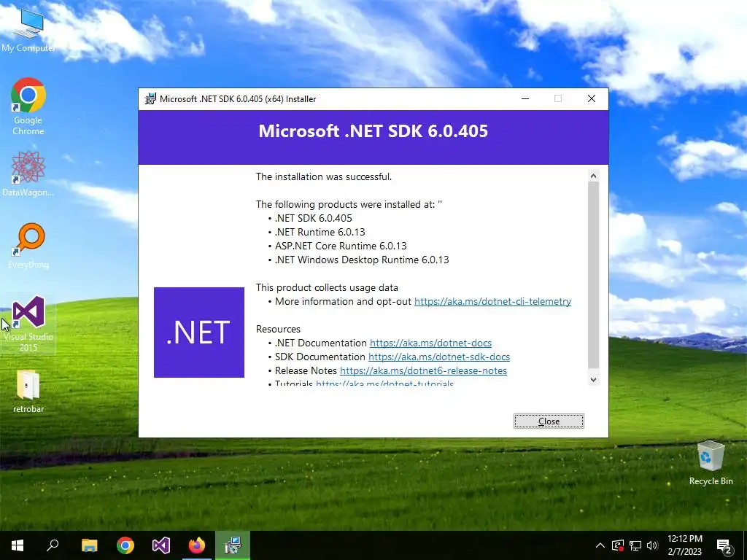747x560 pixels.
Task: Click the installer window X button
Action: [591, 98]
